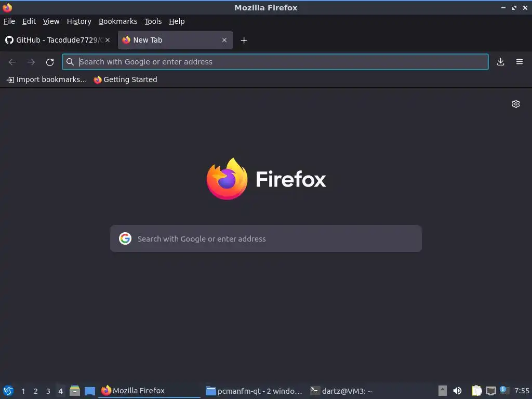Go back using the back arrow
The width and height of the screenshot is (532, 399).
12,62
